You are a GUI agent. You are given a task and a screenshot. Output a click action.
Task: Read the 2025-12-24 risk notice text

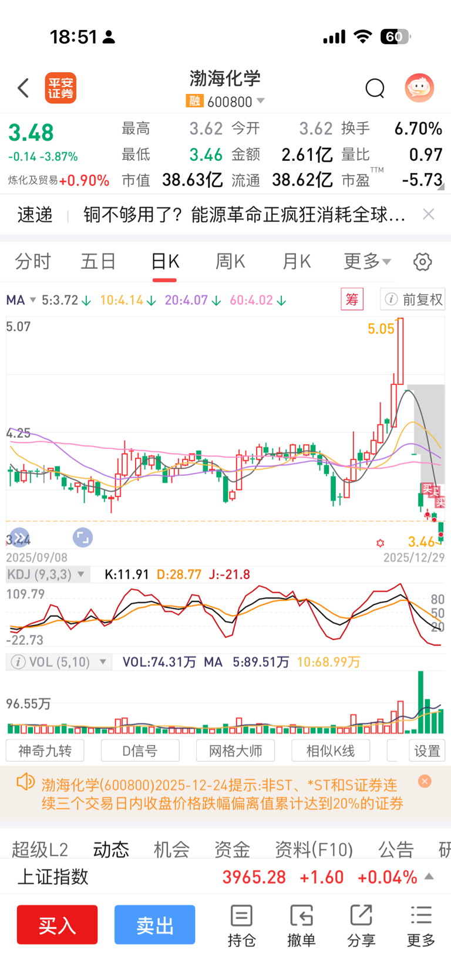click(223, 794)
